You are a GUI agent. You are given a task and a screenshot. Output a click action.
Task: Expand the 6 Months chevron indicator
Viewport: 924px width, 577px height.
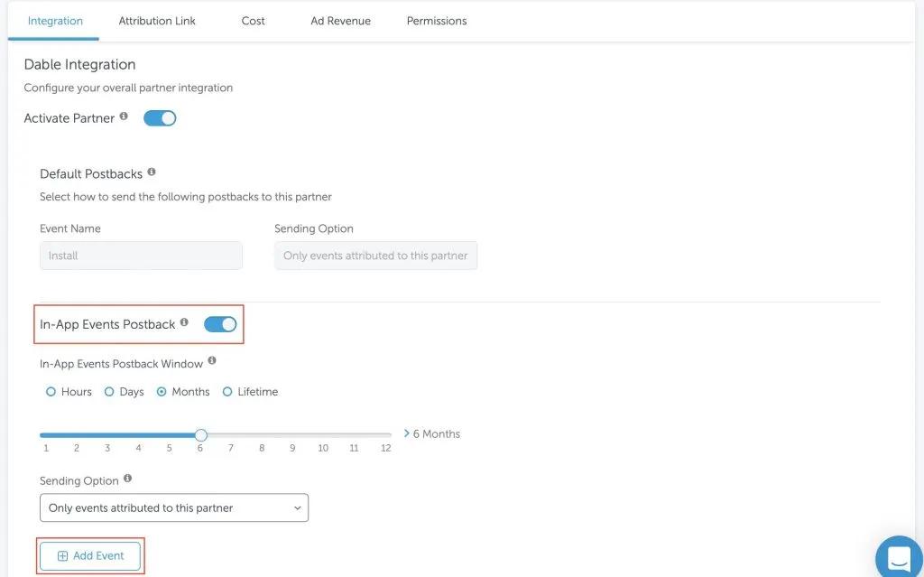(x=407, y=433)
